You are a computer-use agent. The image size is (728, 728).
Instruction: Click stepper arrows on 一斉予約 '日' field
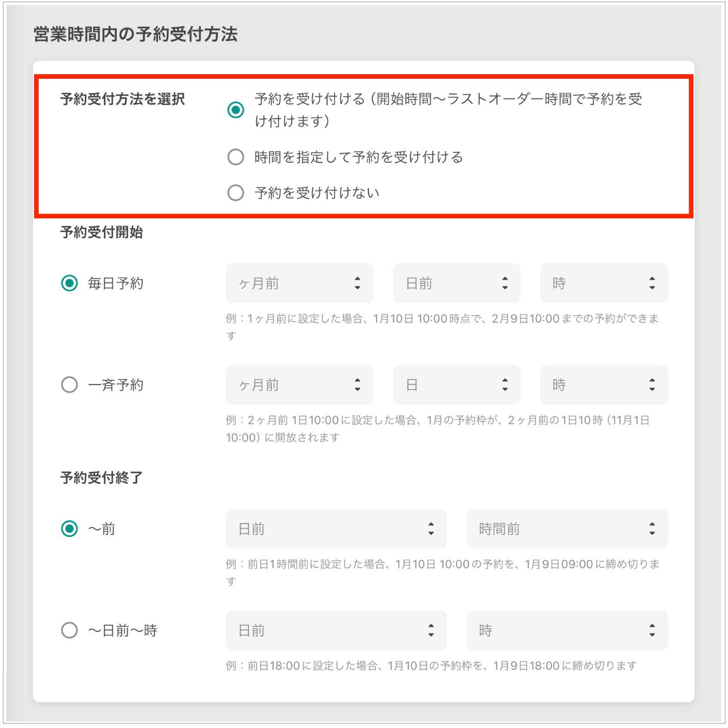[x=505, y=384]
